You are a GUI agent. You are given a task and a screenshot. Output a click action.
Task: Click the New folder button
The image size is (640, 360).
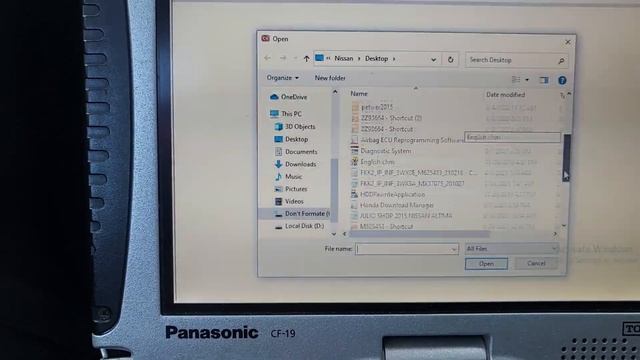[330, 78]
